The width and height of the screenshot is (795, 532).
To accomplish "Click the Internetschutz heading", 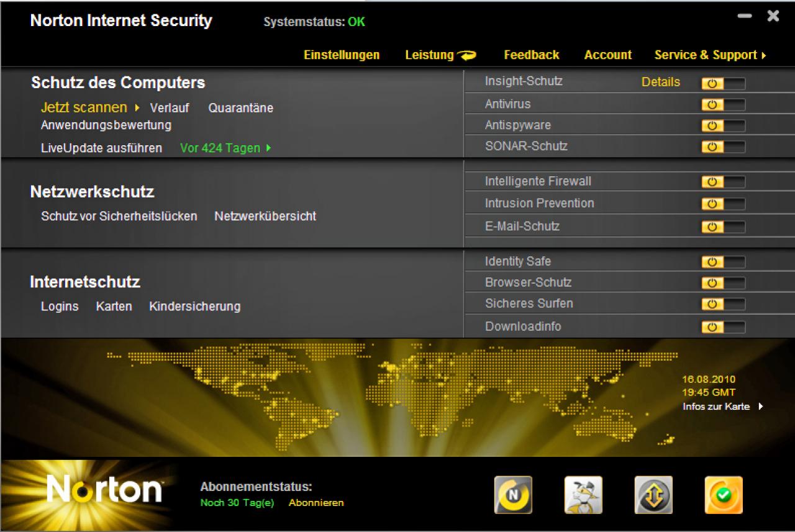I will 85,282.
